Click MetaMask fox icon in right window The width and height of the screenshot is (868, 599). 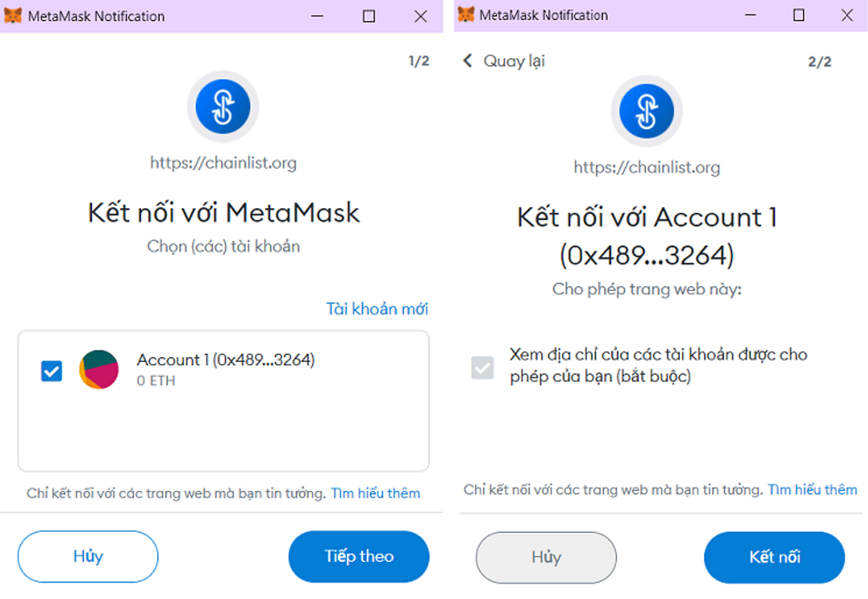tap(466, 15)
